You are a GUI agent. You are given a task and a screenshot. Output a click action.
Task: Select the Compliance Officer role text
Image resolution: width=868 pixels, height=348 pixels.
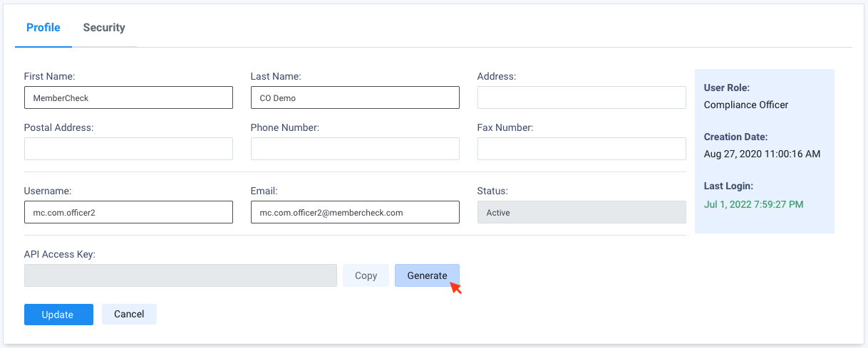[x=746, y=105]
